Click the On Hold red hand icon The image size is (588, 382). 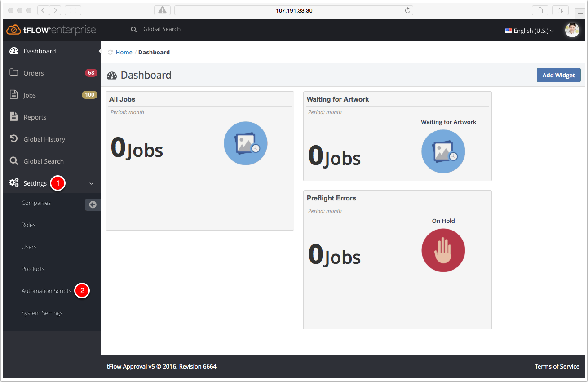pos(443,250)
